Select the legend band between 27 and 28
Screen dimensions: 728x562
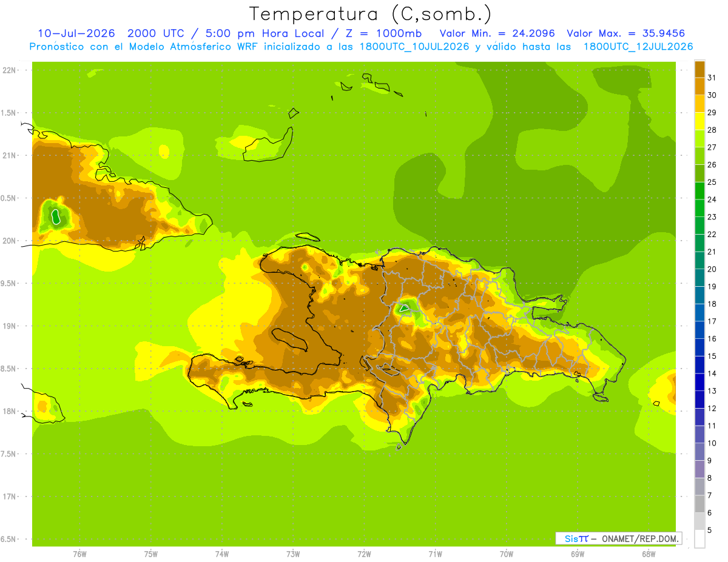[699, 138]
